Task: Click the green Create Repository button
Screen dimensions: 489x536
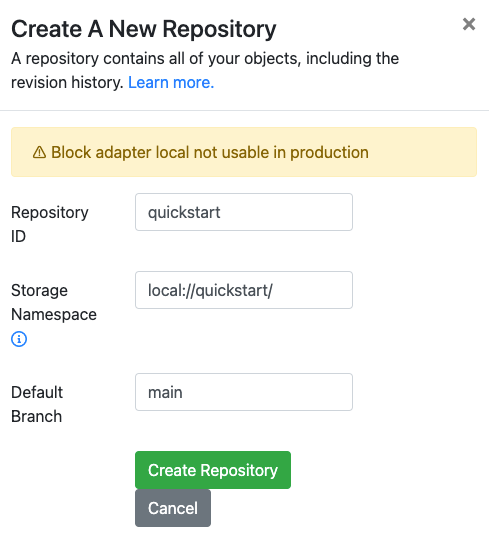Action: tap(213, 470)
